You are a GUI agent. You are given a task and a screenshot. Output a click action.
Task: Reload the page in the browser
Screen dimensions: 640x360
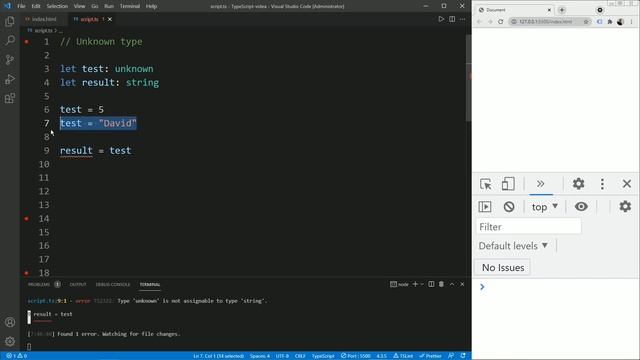click(500, 22)
